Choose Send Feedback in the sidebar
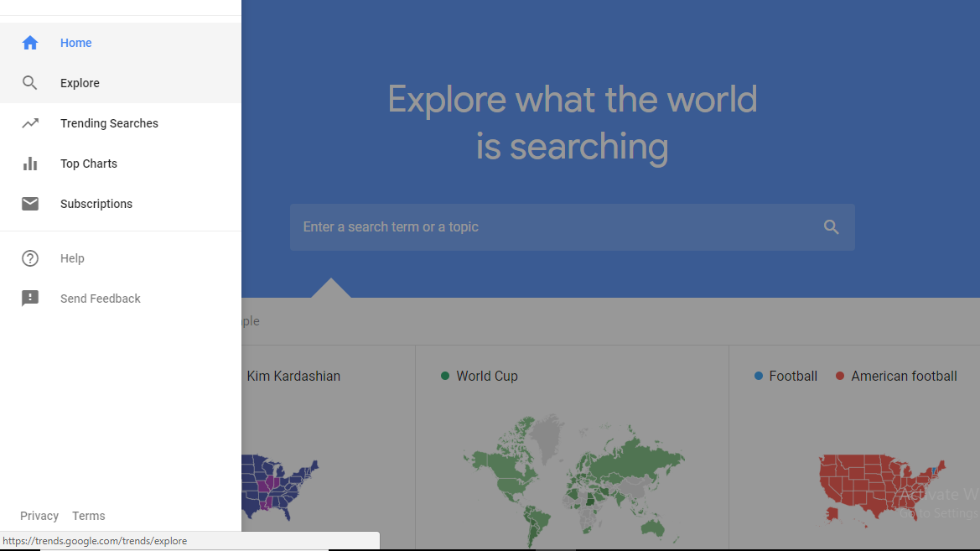Screen dimensions: 980x551 pos(121,299)
